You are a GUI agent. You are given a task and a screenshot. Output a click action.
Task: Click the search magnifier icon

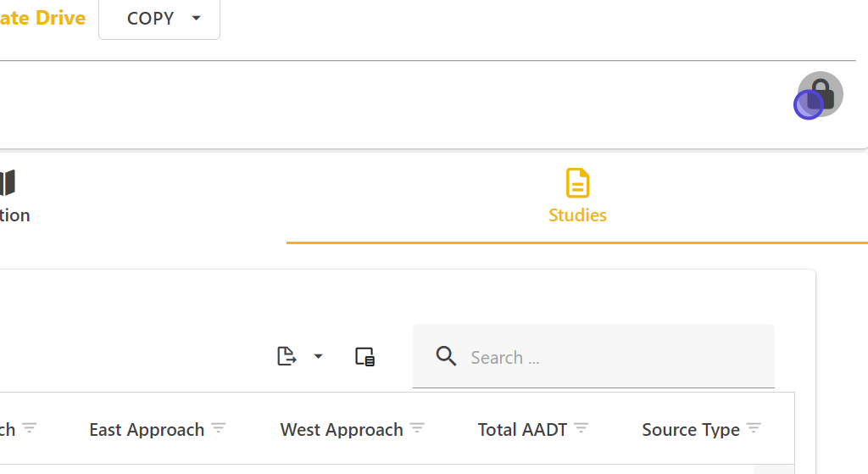click(447, 356)
